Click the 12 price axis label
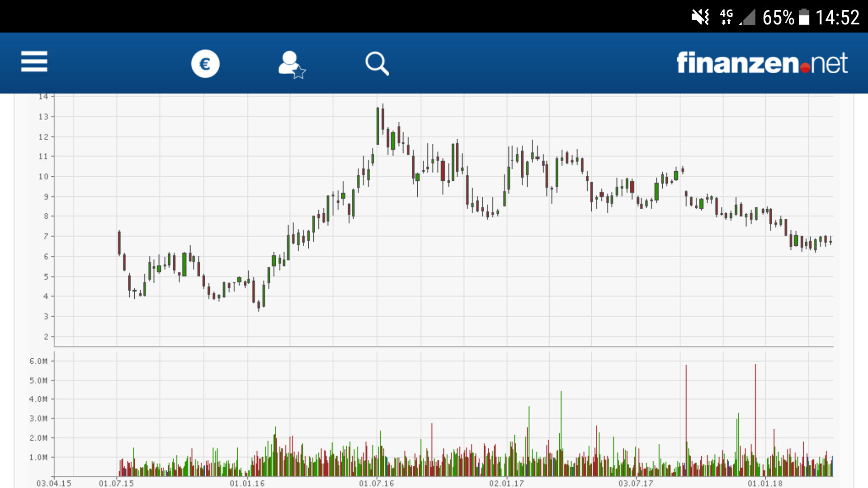 [x=43, y=136]
